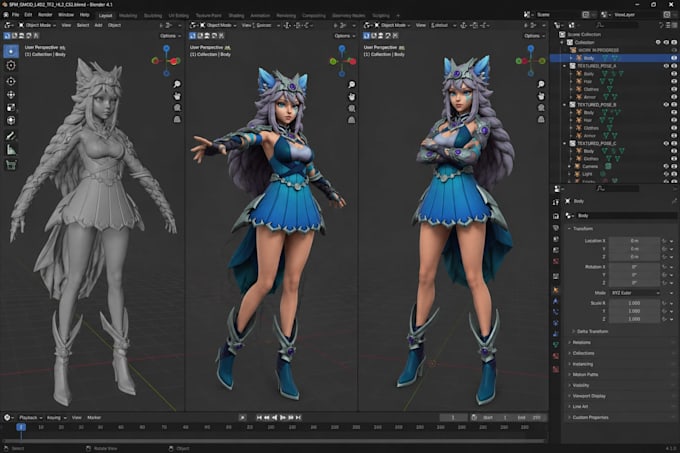Select the Measure ruler tool
This screenshot has height=453, width=680.
click(x=11, y=150)
